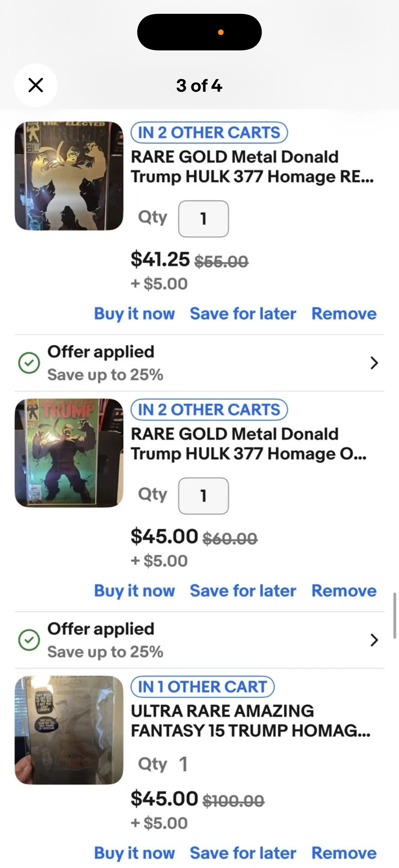Click the second green offer applied checkmark

29,640
